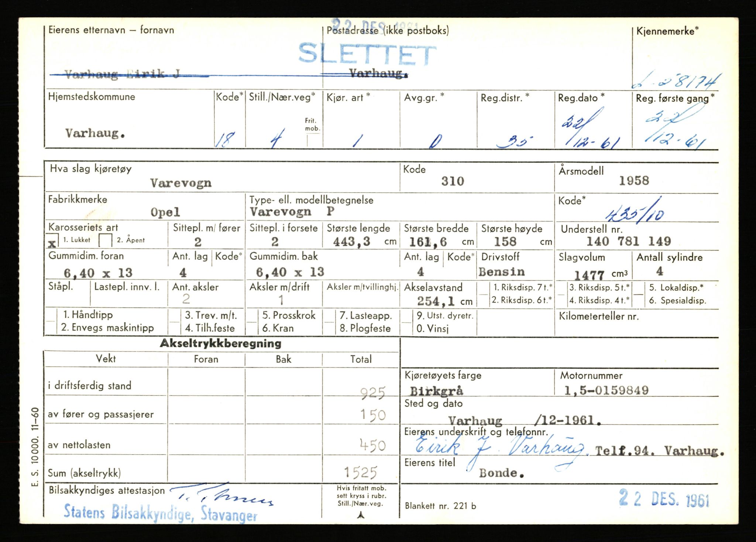Select 'Største lengde' value '443,3'
The width and height of the screenshot is (756, 542).
click(x=352, y=242)
